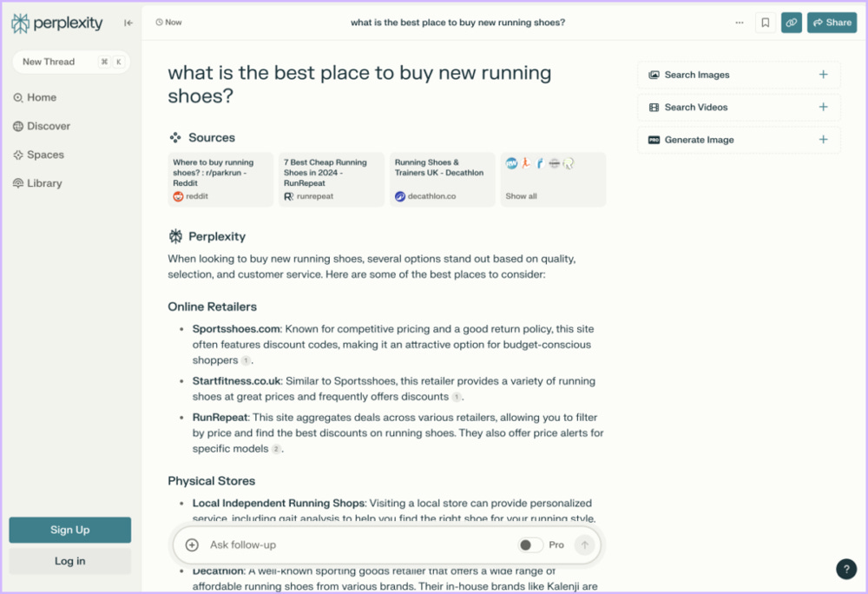The width and height of the screenshot is (868, 594).
Task: Click the decathlon favicon on source card
Action: point(399,196)
